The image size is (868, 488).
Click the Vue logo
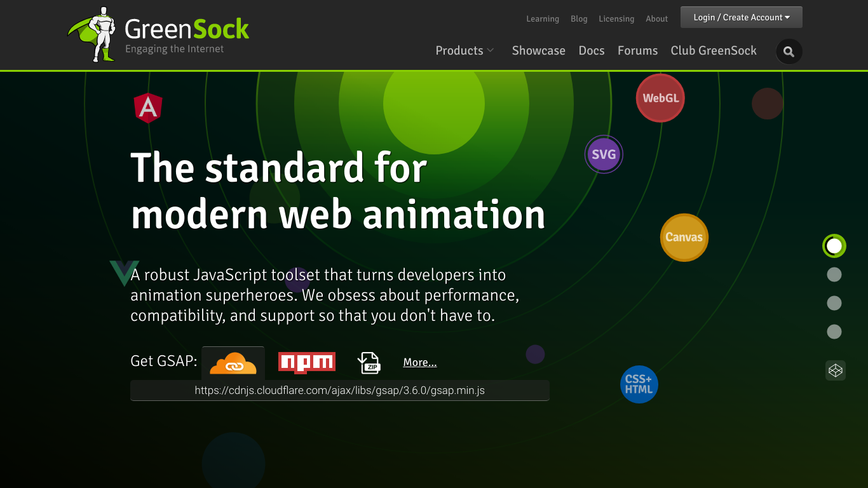tap(124, 273)
